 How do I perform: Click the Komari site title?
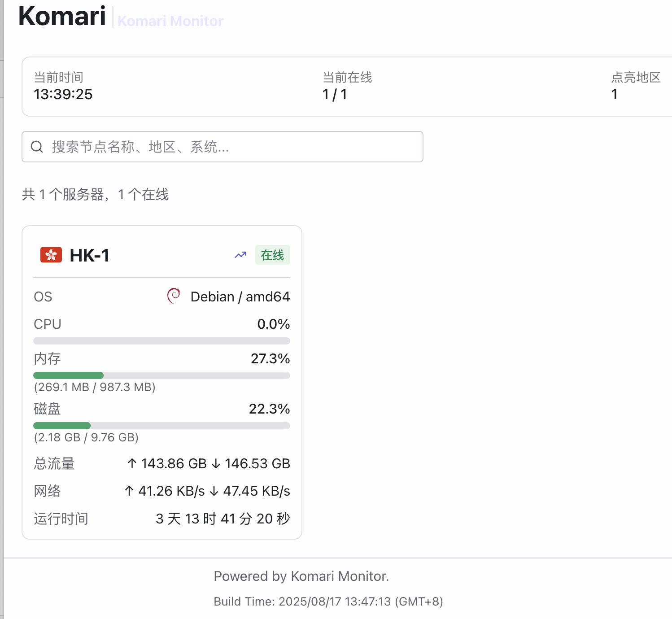(62, 17)
